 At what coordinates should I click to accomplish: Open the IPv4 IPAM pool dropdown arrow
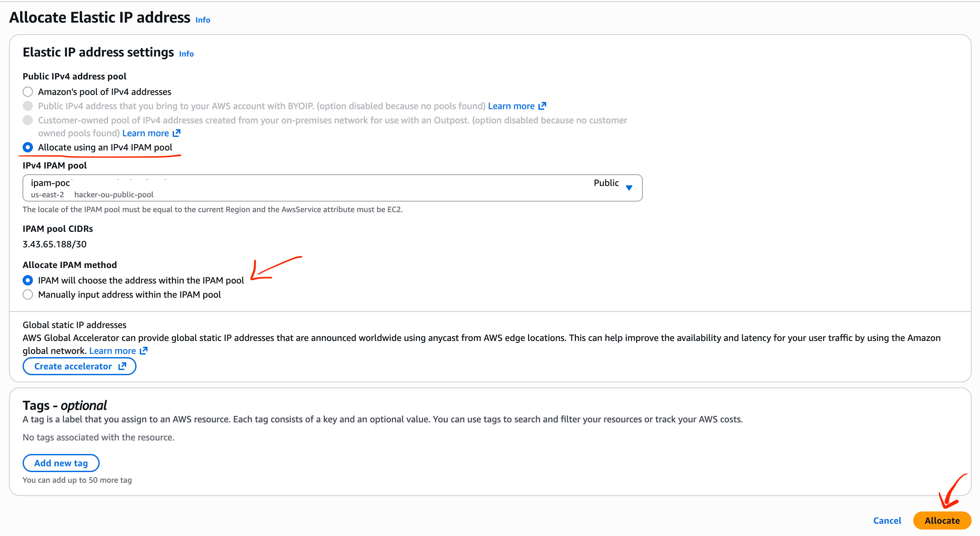point(629,188)
